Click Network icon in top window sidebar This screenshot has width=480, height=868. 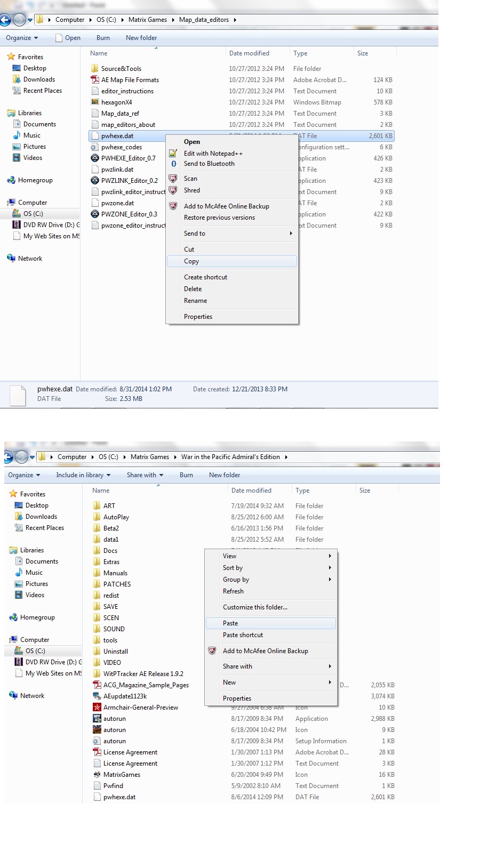pyautogui.click(x=11, y=259)
